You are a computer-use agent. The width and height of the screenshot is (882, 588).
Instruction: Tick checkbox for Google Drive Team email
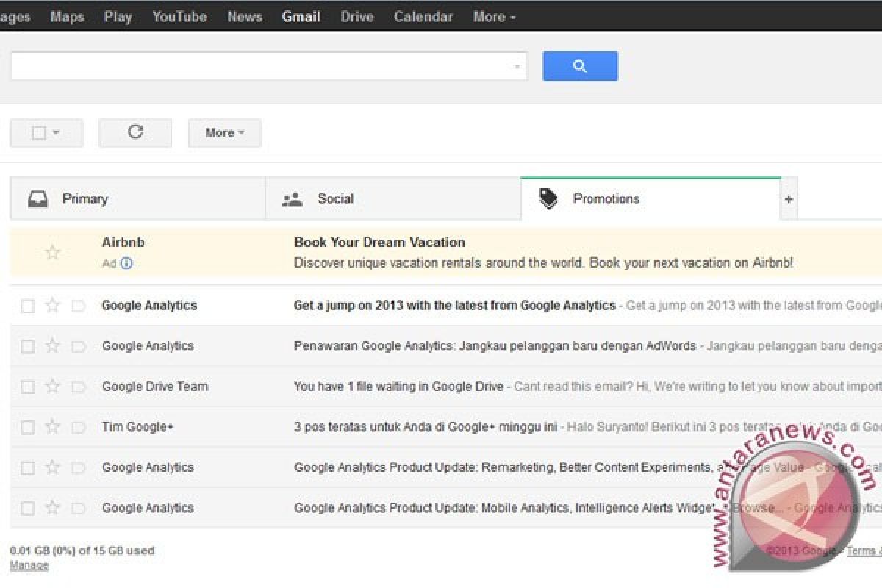tap(28, 387)
